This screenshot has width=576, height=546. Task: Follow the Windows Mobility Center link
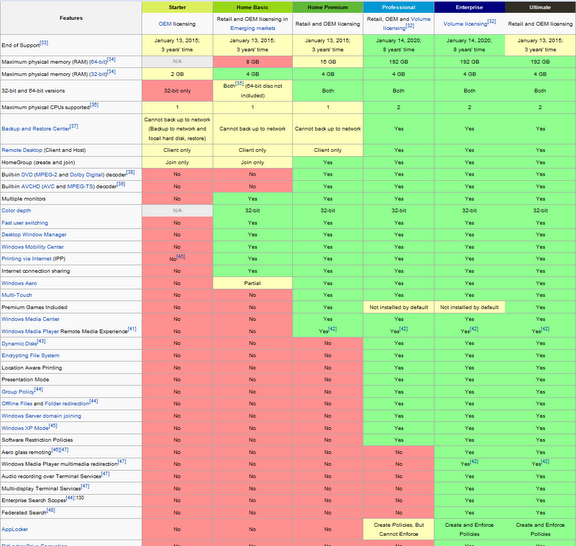coord(32,247)
